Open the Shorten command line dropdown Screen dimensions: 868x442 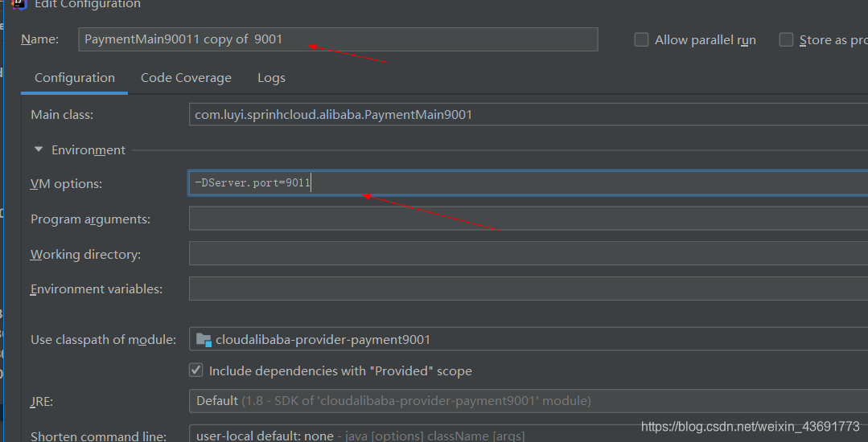pyautogui.click(x=528, y=436)
